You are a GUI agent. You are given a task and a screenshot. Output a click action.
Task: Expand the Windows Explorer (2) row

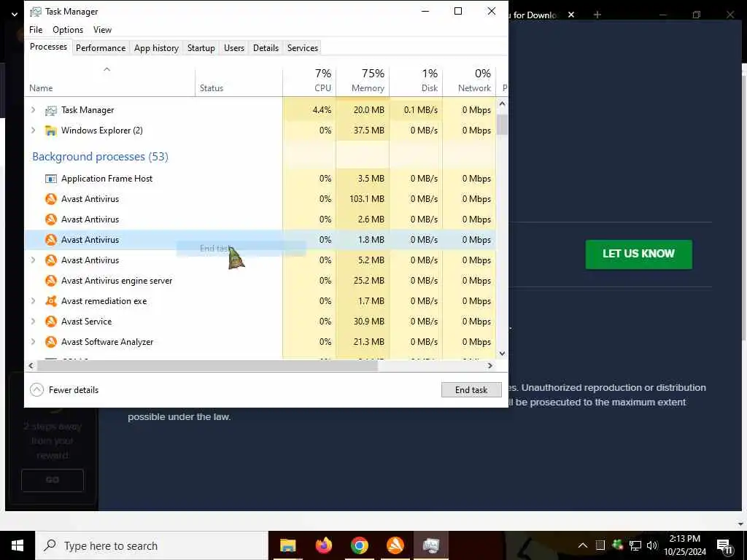point(33,130)
